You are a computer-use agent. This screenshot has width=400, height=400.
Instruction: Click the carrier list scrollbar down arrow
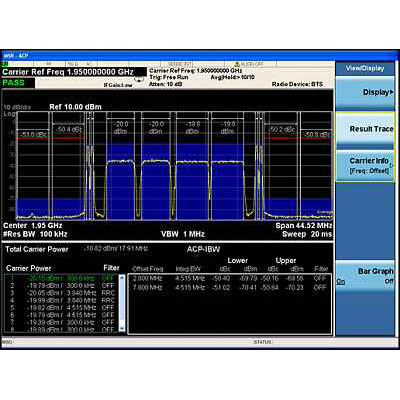pyautogui.click(x=122, y=328)
